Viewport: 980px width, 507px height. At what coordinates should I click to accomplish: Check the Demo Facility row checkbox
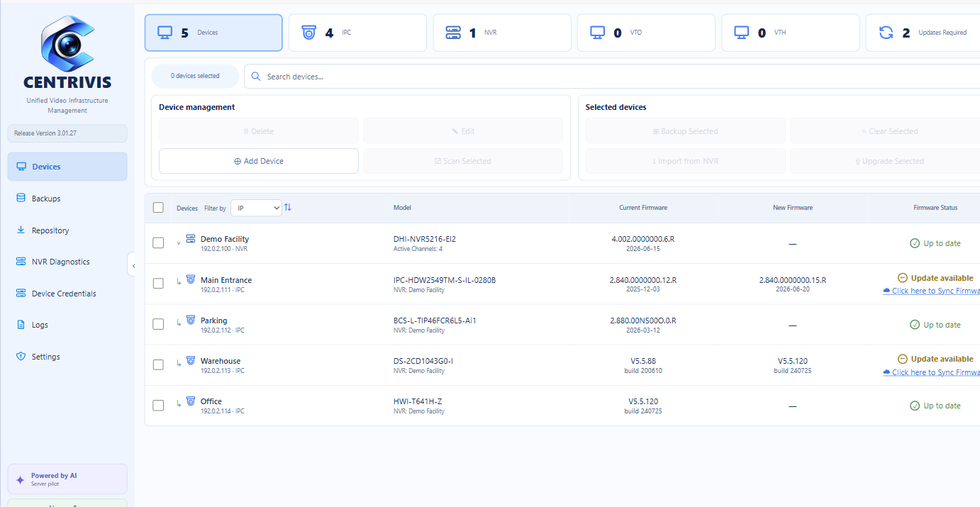[158, 243]
